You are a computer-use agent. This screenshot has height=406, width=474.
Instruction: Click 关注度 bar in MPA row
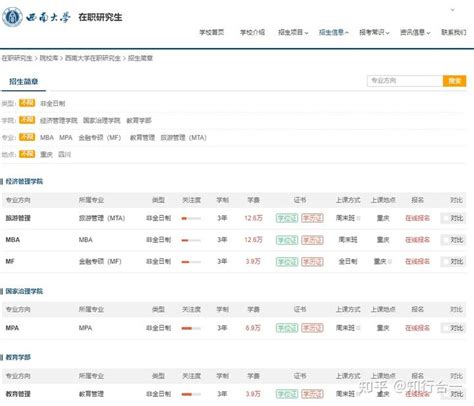click(x=191, y=328)
